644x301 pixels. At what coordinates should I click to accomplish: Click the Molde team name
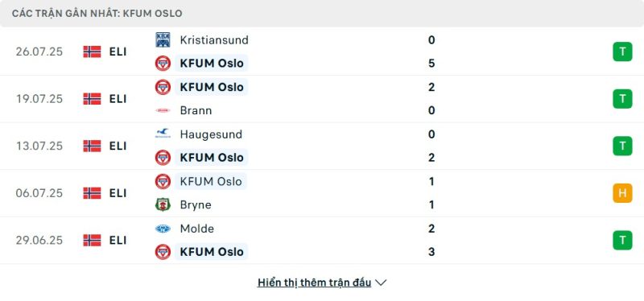click(196, 229)
